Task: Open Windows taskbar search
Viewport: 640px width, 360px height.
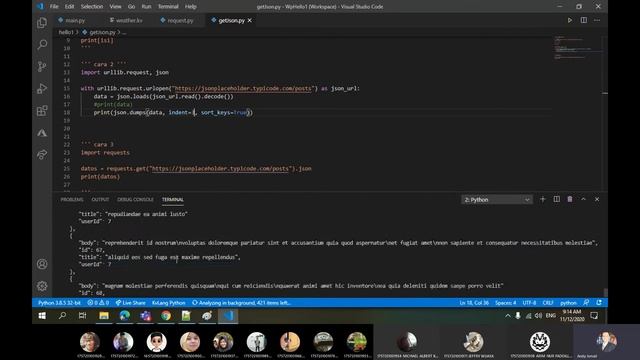Action: [62, 316]
